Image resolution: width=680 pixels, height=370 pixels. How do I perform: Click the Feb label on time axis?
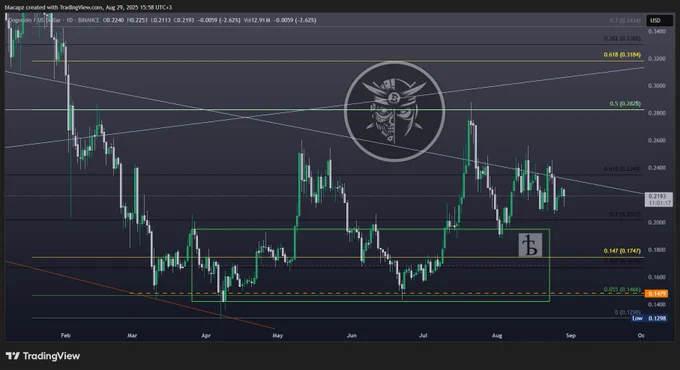pos(65,335)
